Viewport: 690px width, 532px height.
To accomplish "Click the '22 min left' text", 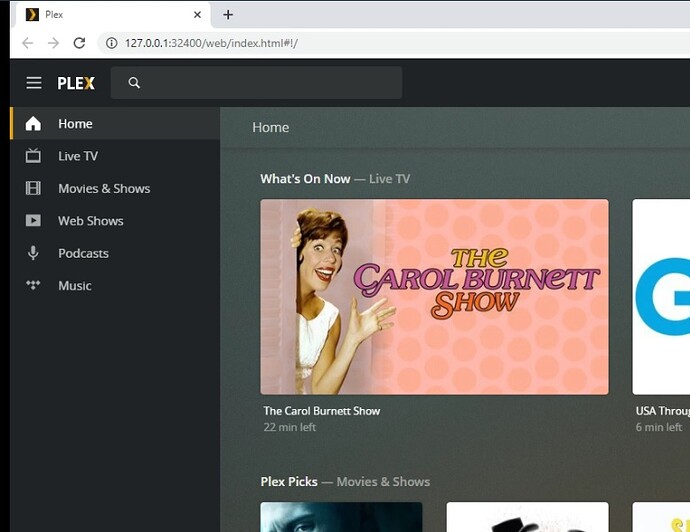I will [290, 427].
